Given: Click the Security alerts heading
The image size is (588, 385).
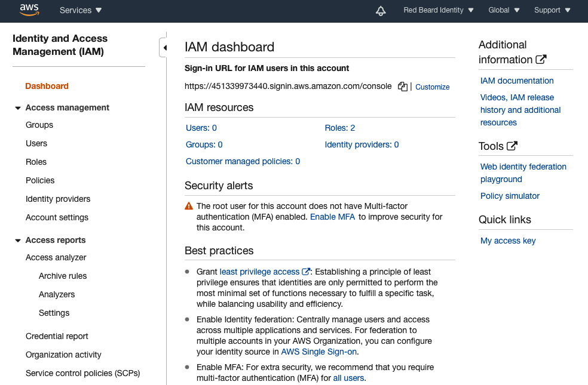Looking at the screenshot, I should pos(219,186).
